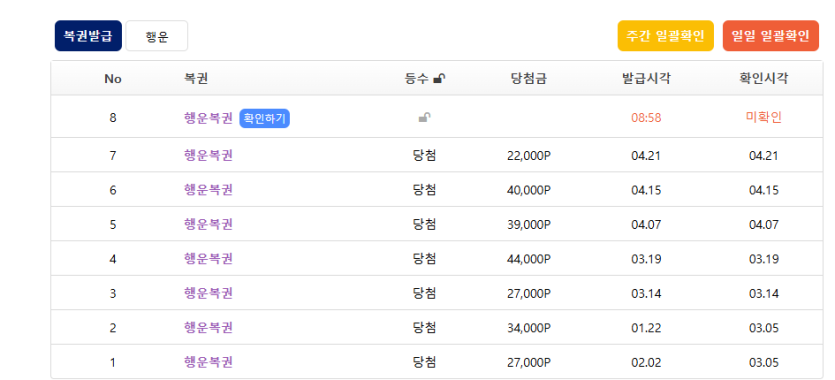This screenshot has width=835, height=380.
Task: Open 행운복권 link in row 4
Action: 208,259
